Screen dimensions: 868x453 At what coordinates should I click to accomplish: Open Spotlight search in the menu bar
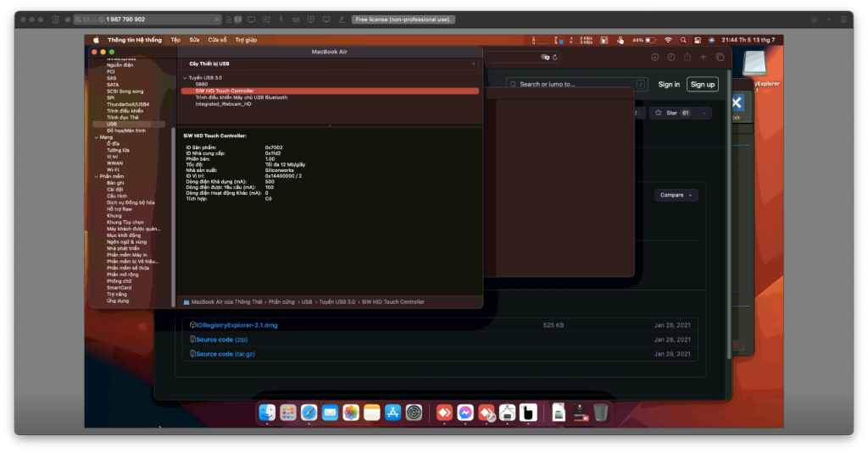(x=683, y=40)
